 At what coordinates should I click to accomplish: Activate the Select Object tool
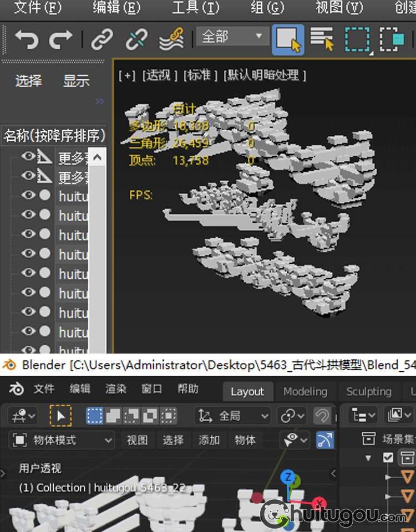(288, 39)
